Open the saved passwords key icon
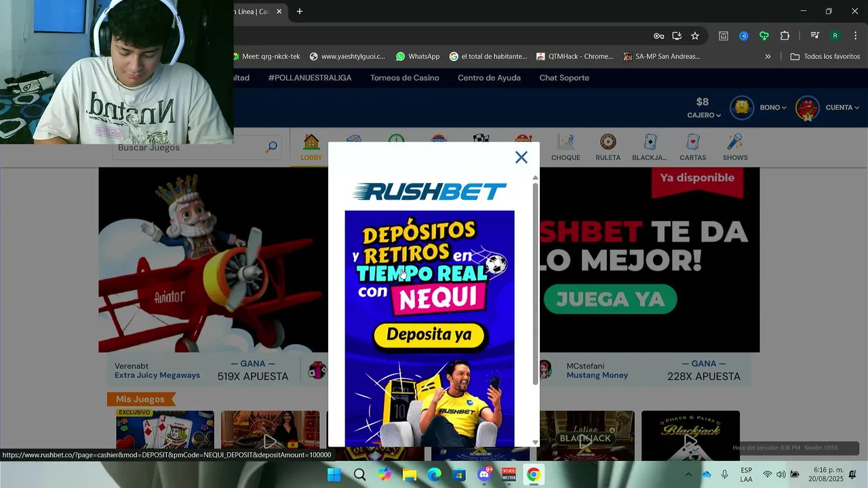868x488 pixels. tap(658, 36)
